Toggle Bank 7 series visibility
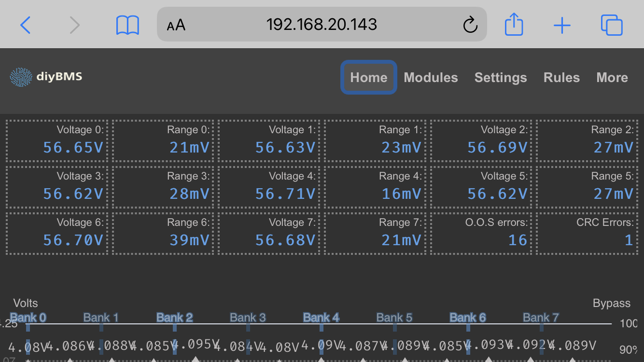 pos(541,317)
